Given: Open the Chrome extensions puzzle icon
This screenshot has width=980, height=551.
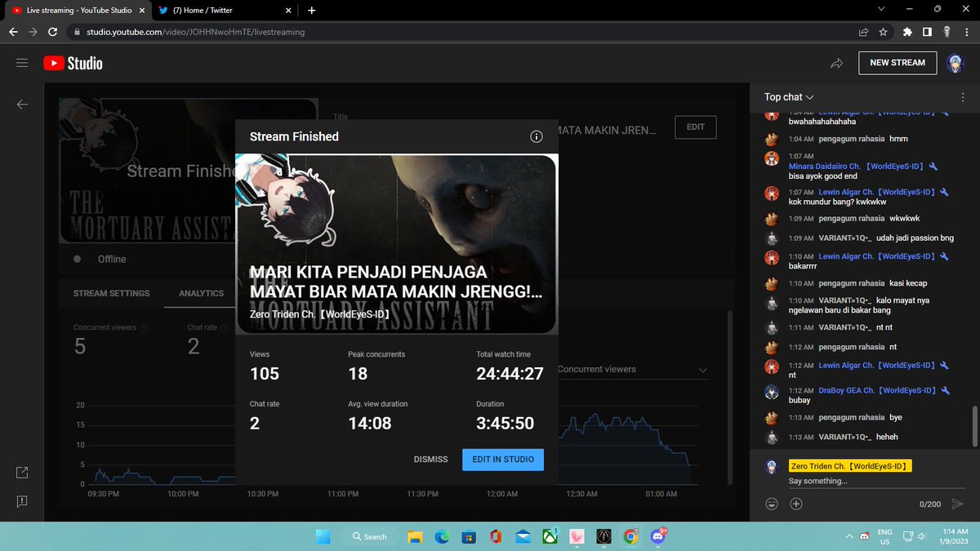Looking at the screenshot, I should (907, 32).
